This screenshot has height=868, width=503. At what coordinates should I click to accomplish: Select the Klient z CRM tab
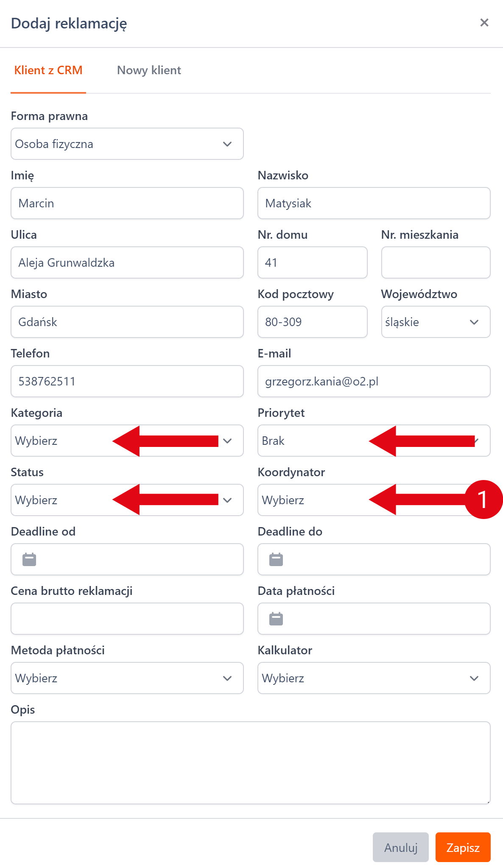48,70
